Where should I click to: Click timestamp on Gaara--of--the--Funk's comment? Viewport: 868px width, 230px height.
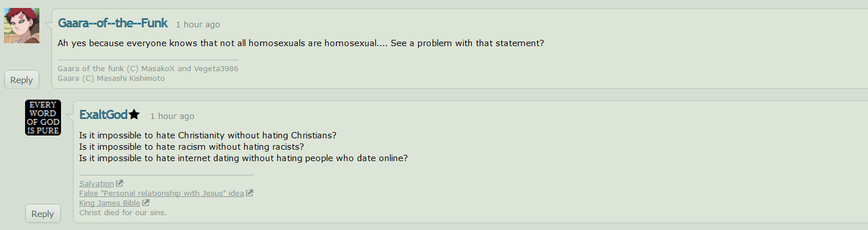198,24
